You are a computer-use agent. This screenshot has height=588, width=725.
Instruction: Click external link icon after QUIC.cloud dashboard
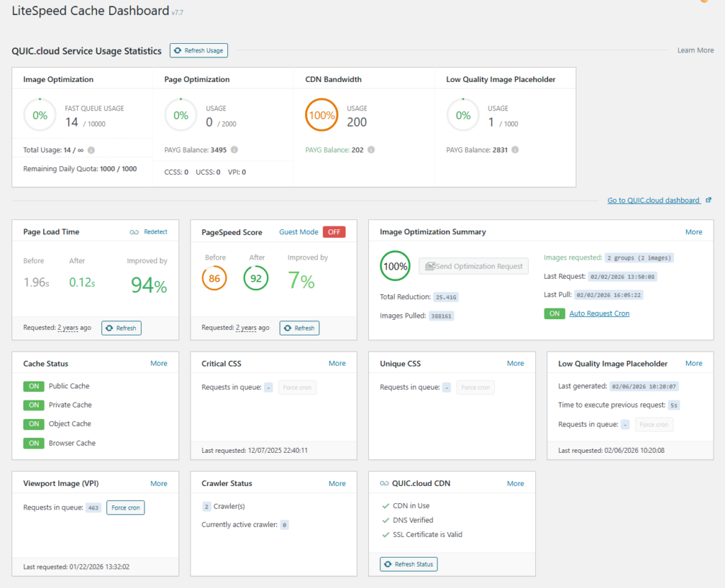[709, 200]
